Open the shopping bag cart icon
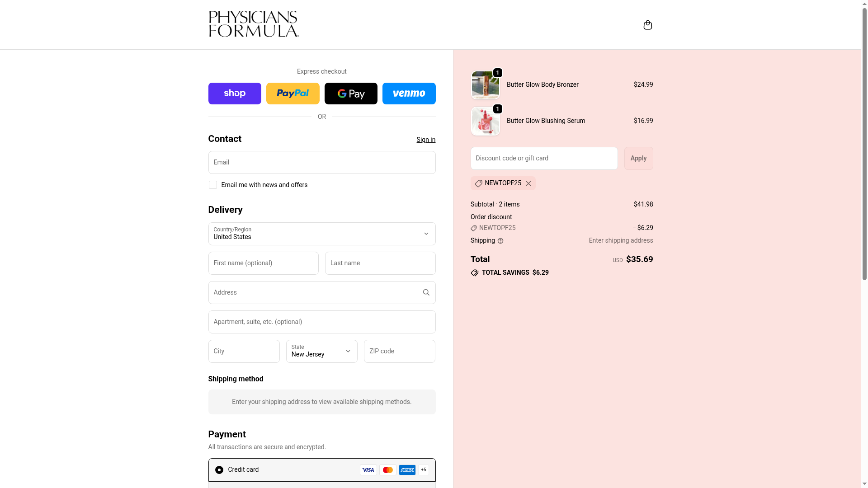The height and width of the screenshot is (488, 868). tap(647, 25)
